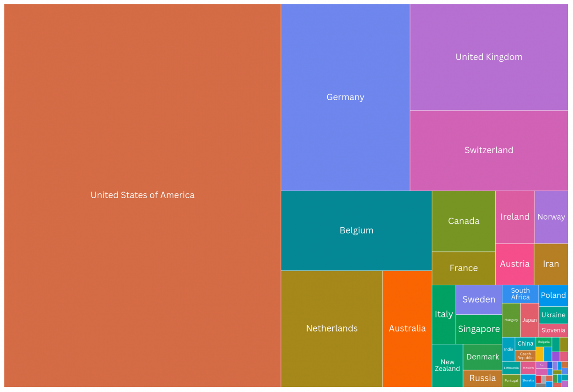Screen dimensions: 573x392
Task: Select the South Africa rectangle
Action: (x=520, y=294)
